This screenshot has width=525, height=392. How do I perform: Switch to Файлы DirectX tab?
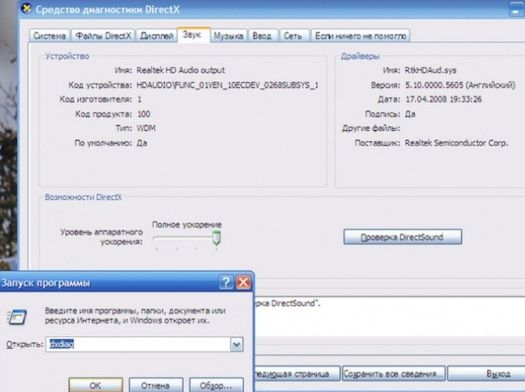(x=103, y=36)
